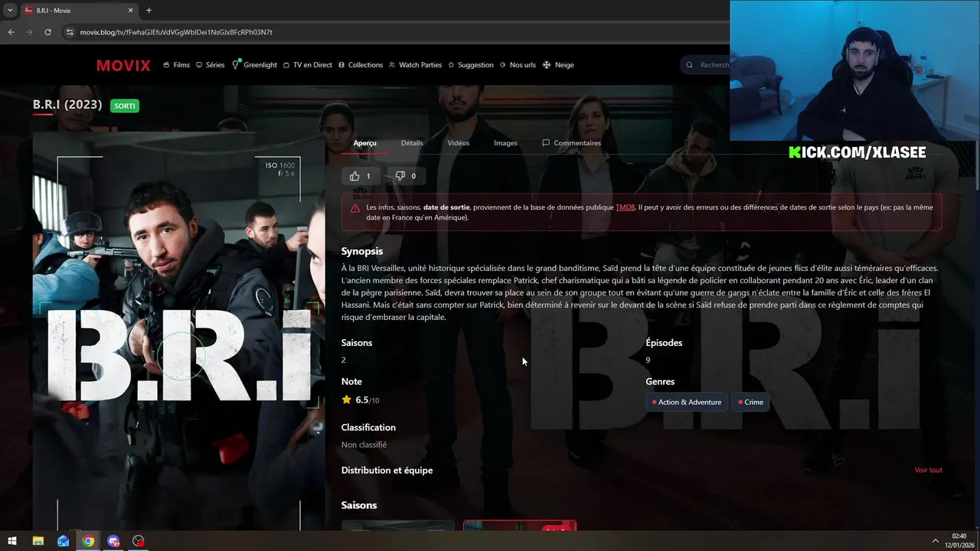
Task: Select the Aperçu tab
Action: click(x=364, y=143)
